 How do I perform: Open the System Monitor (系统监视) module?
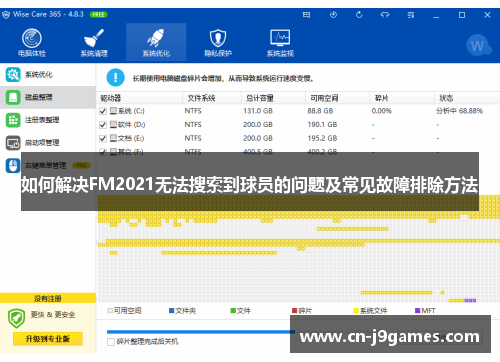click(x=280, y=43)
